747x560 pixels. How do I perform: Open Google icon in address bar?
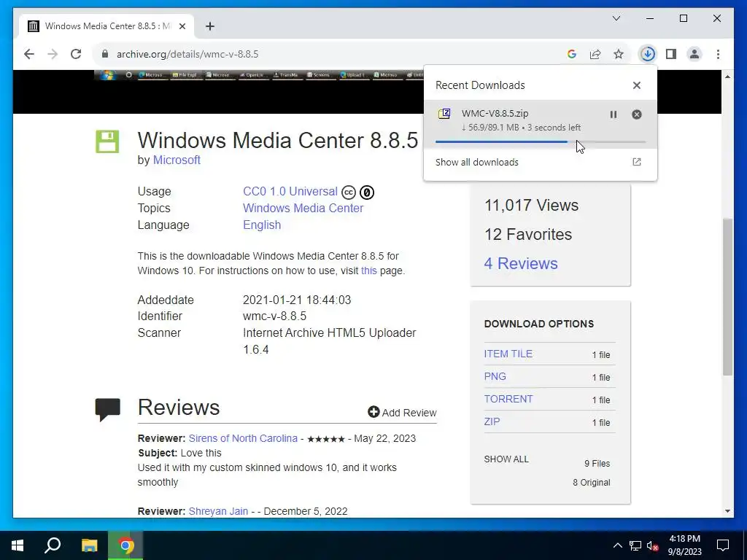(x=572, y=54)
